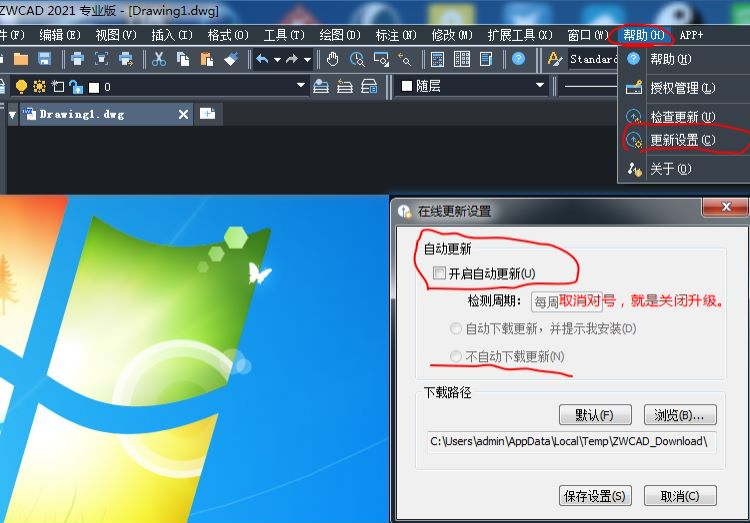Click the download path text field

[572, 441]
